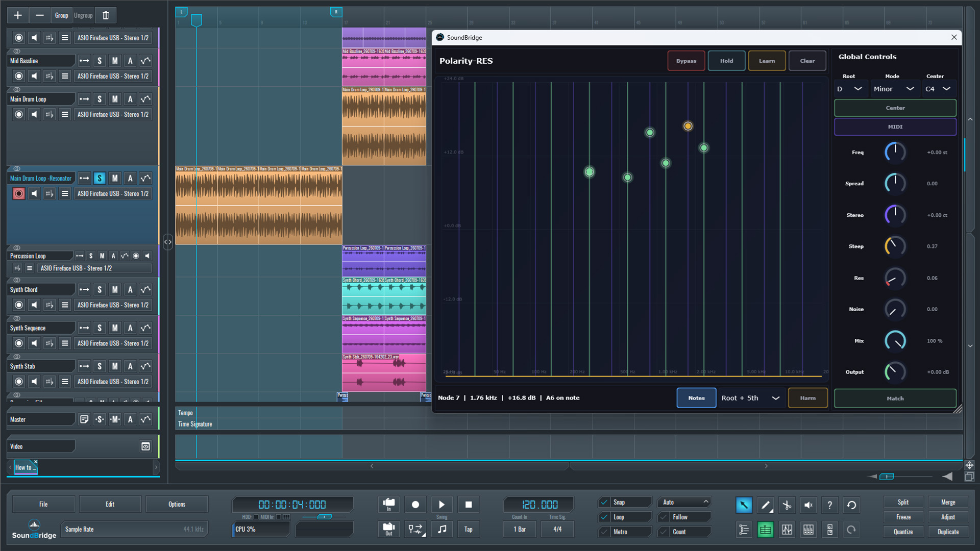Select the Scissors cut tool
Image resolution: width=980 pixels, height=551 pixels.
click(787, 505)
